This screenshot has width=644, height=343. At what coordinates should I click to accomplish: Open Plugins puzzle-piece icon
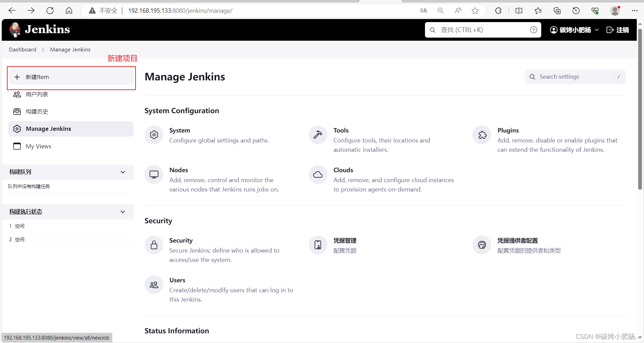482,135
